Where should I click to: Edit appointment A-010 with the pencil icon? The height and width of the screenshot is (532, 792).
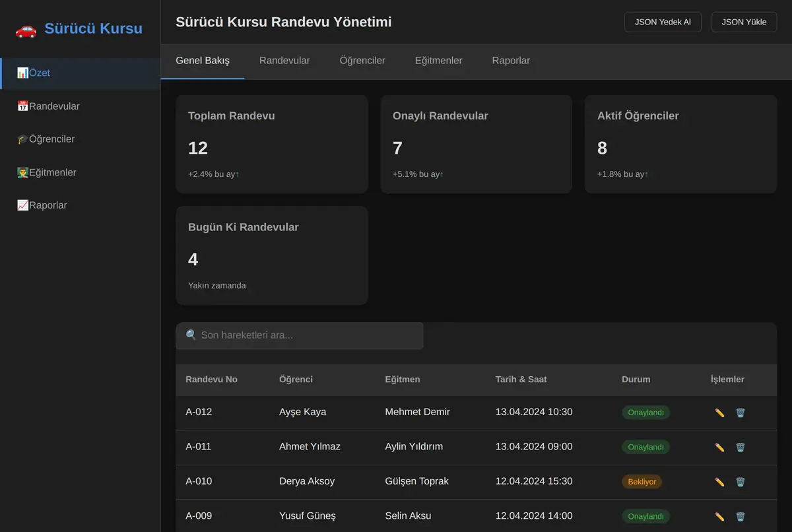[x=719, y=482]
